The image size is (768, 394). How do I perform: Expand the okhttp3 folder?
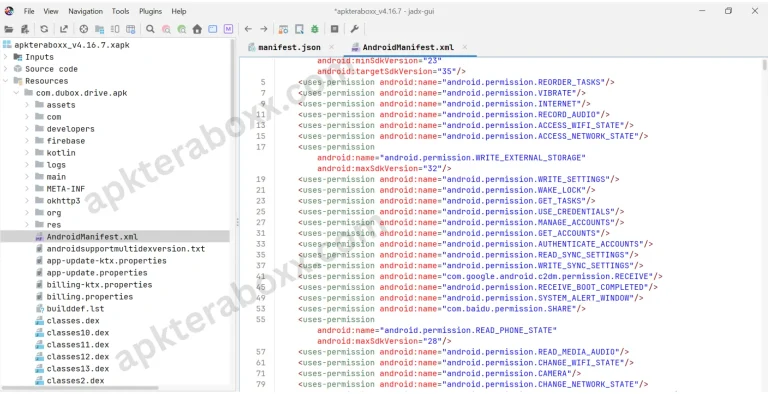27,200
